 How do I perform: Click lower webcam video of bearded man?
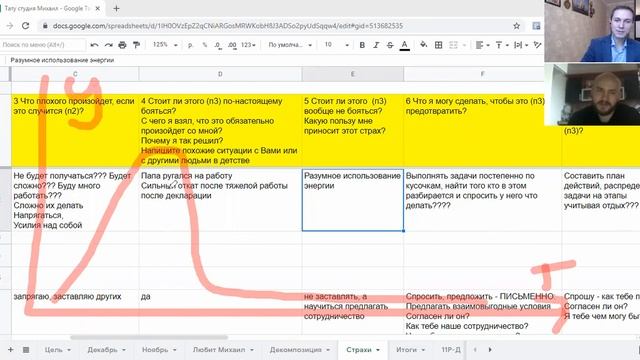coord(592,94)
